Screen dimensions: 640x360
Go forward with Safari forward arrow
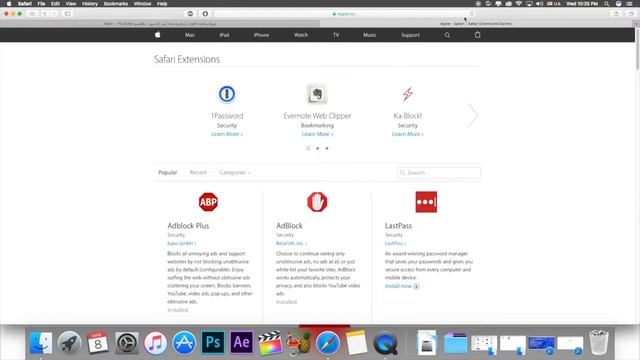point(54,13)
